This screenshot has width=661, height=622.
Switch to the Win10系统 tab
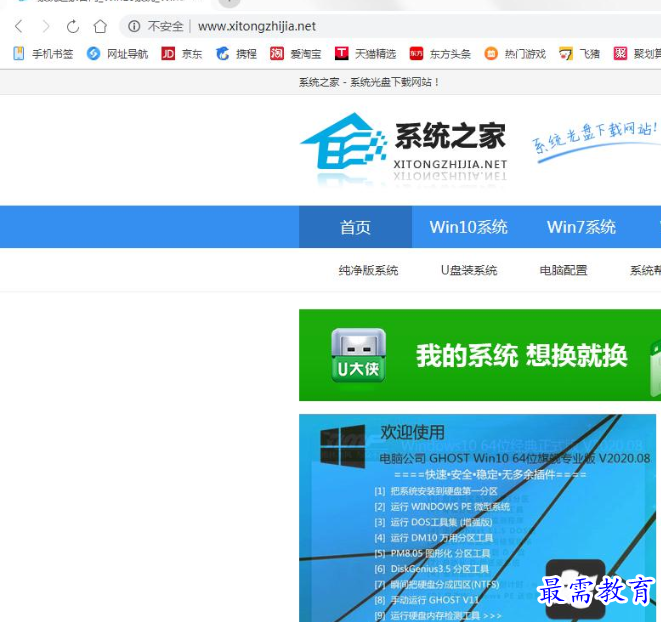[x=468, y=227]
